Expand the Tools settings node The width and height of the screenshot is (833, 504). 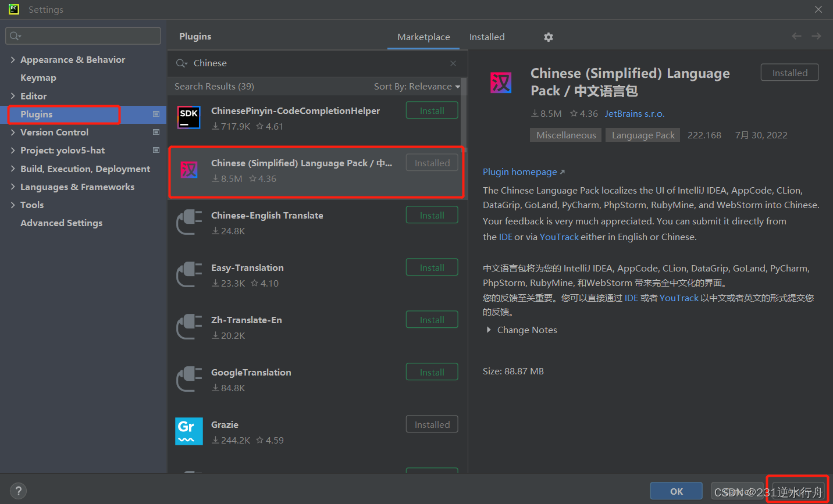click(x=13, y=205)
